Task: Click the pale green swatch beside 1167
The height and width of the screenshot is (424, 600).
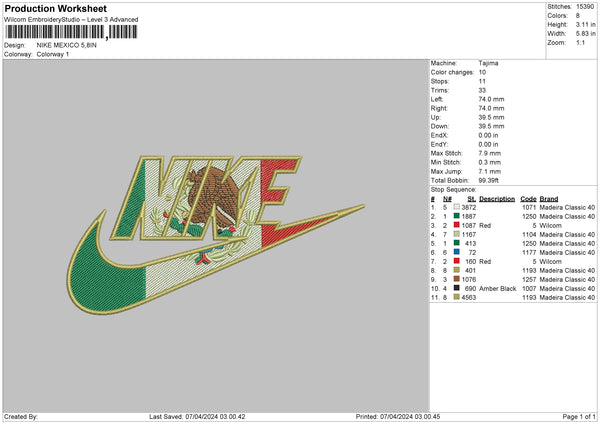Action: click(457, 234)
